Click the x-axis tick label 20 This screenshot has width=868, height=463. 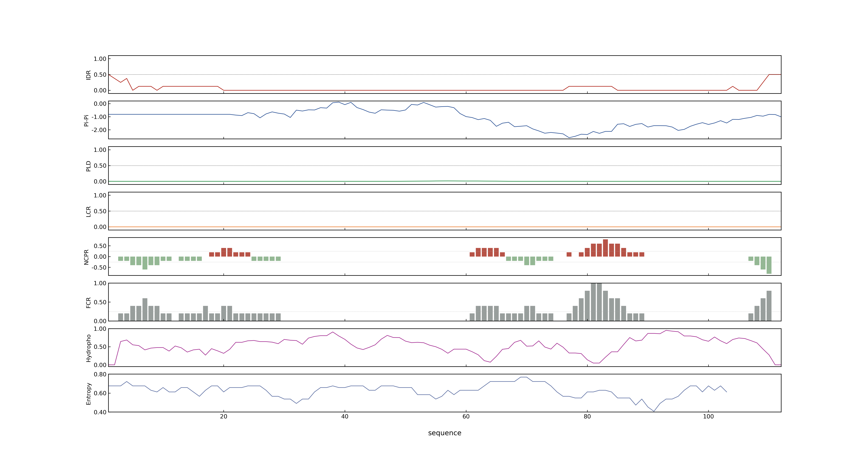pos(223,416)
